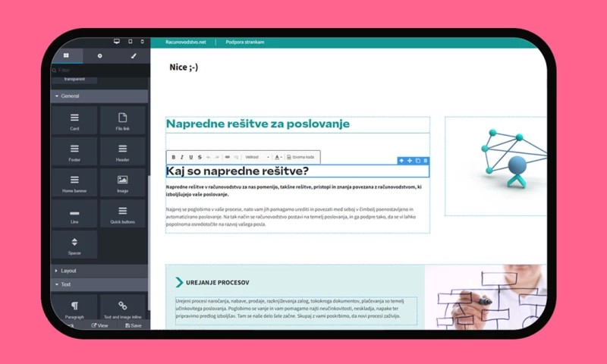Switch to the settings gear tab
Viewport: 607px width, 364px height.
pos(99,56)
